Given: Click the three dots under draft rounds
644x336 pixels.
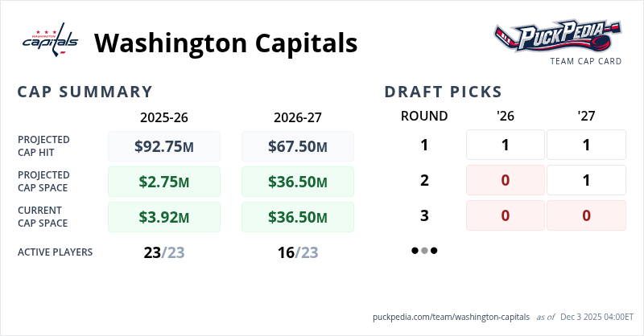Looking at the screenshot, I should [424, 250].
